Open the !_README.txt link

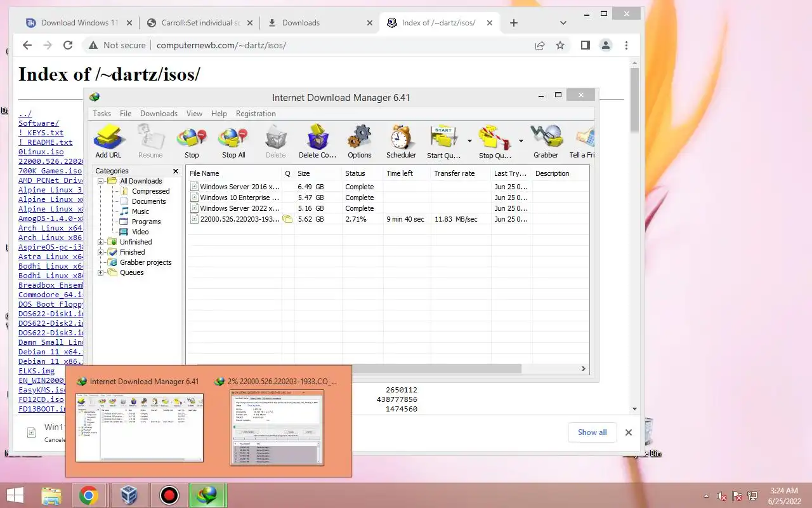tap(46, 142)
